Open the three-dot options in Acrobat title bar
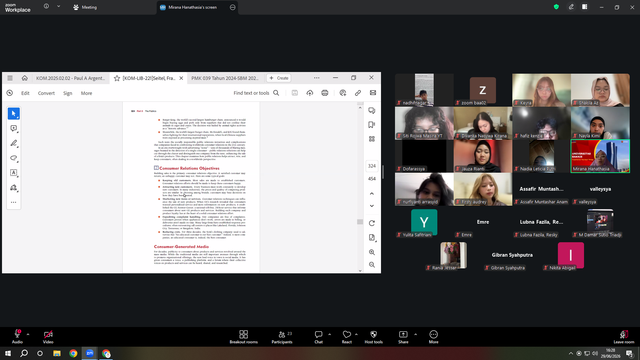Viewport: 640px width, 360px height. point(317,78)
